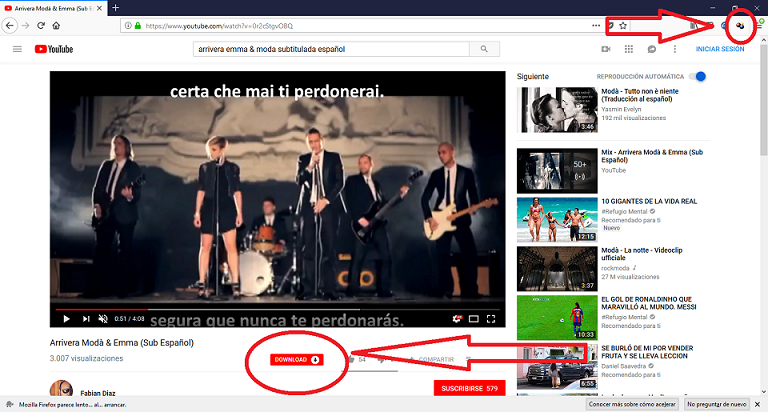
Task: Click the 50+ mix playlist thumbnail
Action: tap(557, 170)
